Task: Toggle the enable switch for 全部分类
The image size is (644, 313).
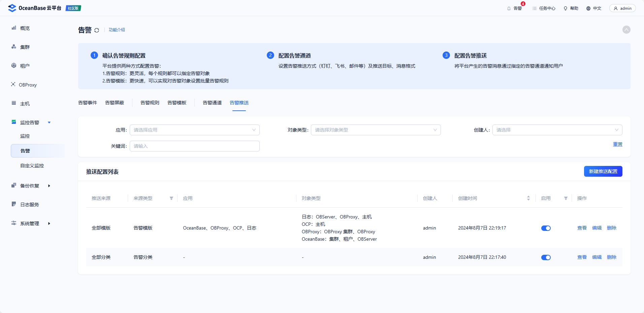Action: [546, 257]
